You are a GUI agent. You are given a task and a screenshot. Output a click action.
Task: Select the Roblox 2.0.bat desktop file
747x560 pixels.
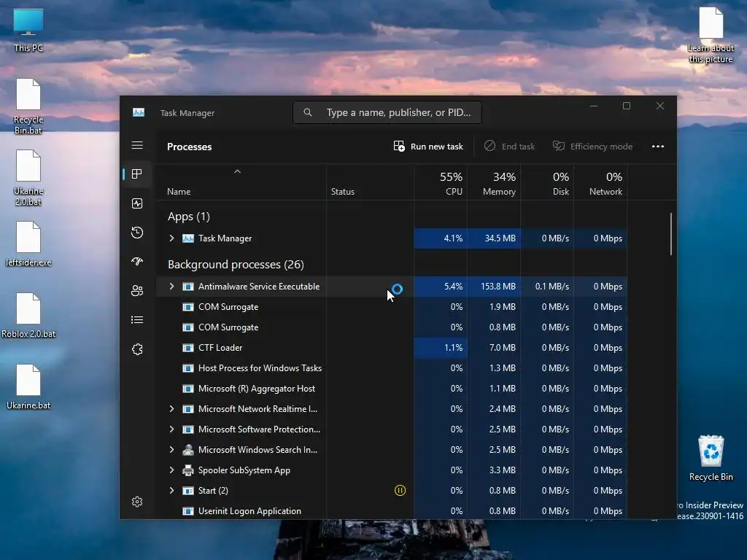(x=28, y=315)
